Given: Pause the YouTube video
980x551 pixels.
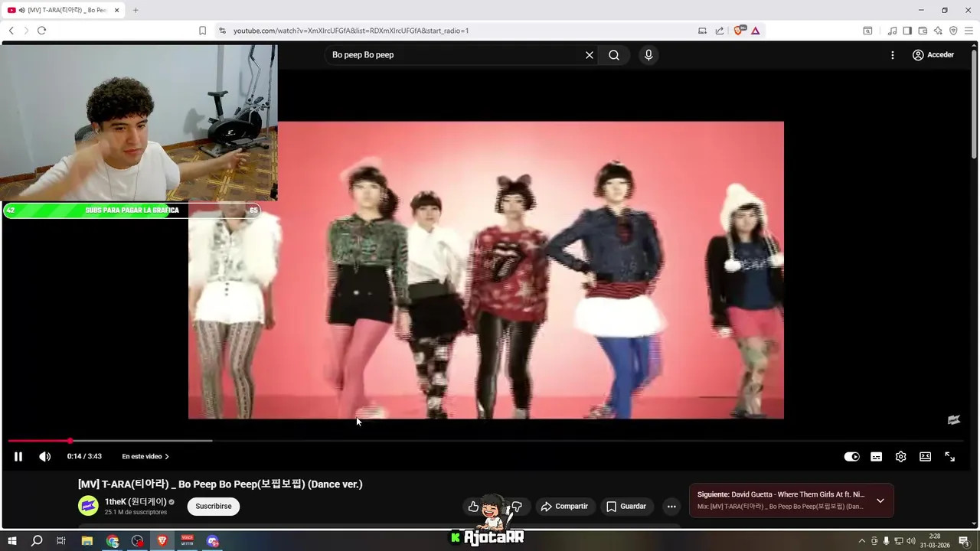Looking at the screenshot, I should [18, 457].
